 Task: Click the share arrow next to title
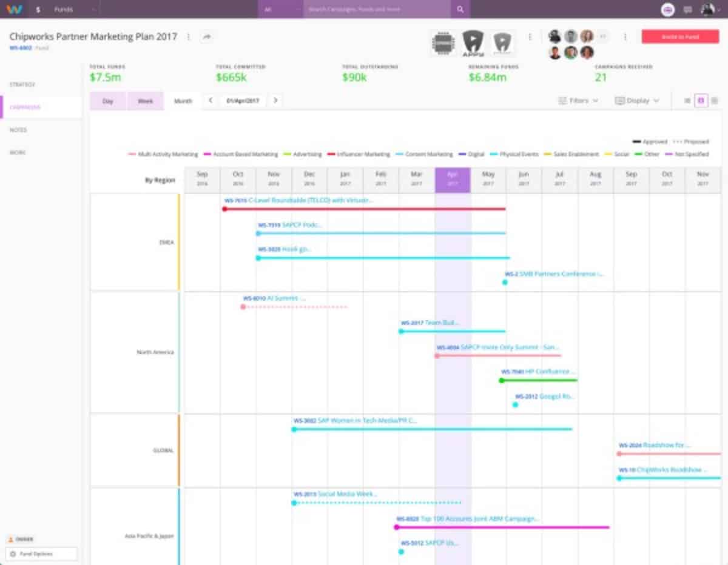[x=207, y=37]
